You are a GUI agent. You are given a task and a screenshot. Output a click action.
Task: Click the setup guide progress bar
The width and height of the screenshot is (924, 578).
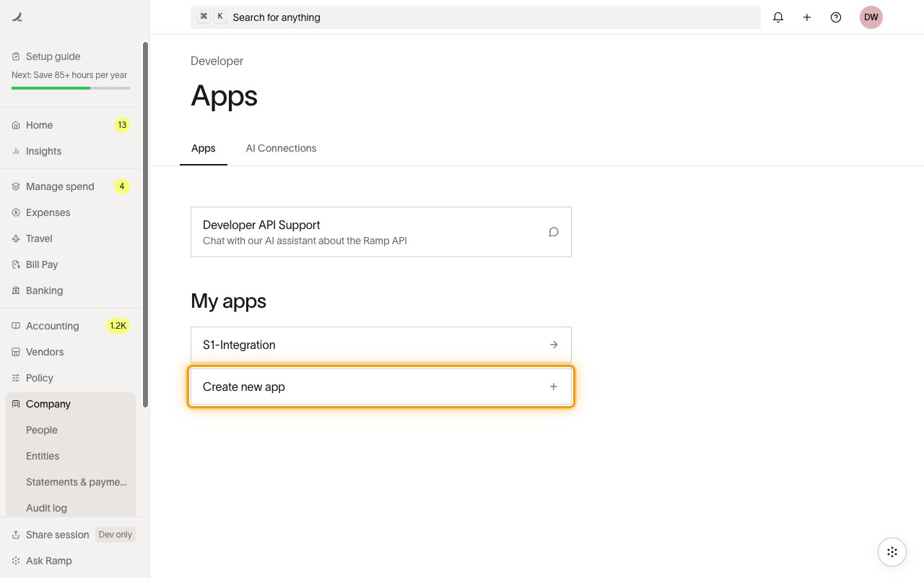[71, 88]
